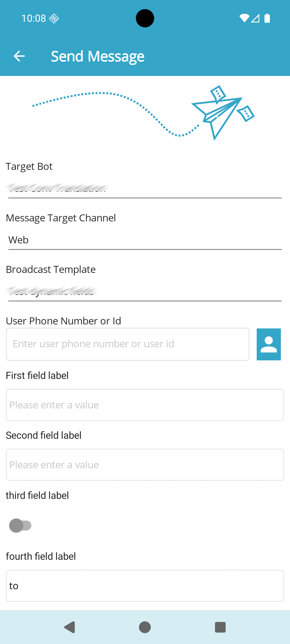Click the Second field label input box

(145, 465)
